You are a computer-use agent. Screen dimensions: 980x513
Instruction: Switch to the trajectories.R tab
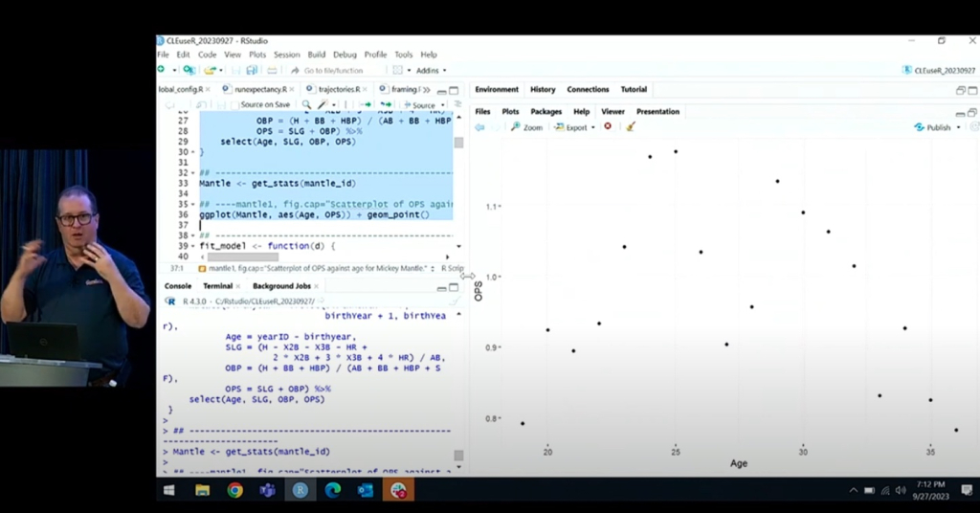tap(339, 89)
